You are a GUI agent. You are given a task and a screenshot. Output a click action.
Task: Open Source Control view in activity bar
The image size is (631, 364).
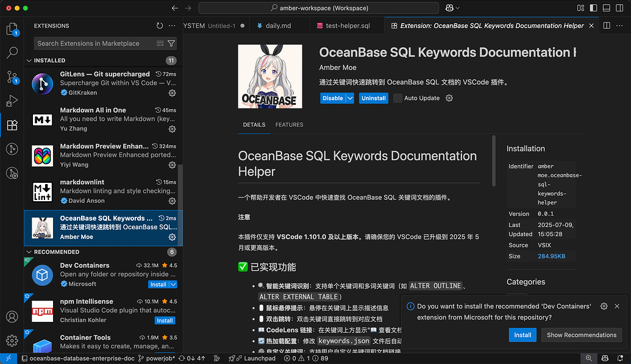click(x=12, y=77)
